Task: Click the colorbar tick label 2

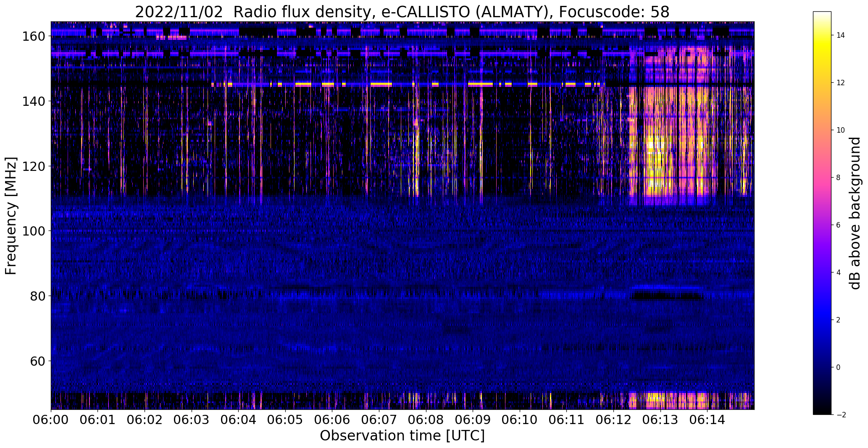Action: click(839, 320)
